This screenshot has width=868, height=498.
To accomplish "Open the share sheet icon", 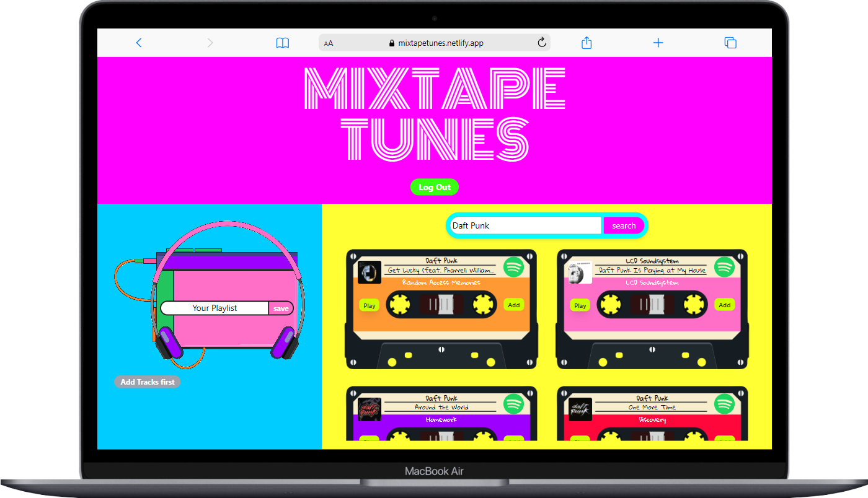I will (x=587, y=42).
